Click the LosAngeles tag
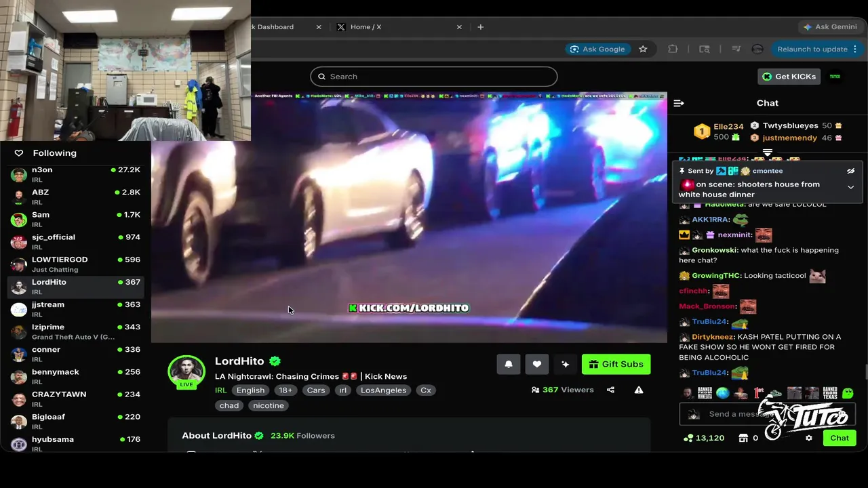This screenshot has height=488, width=868. tap(383, 390)
